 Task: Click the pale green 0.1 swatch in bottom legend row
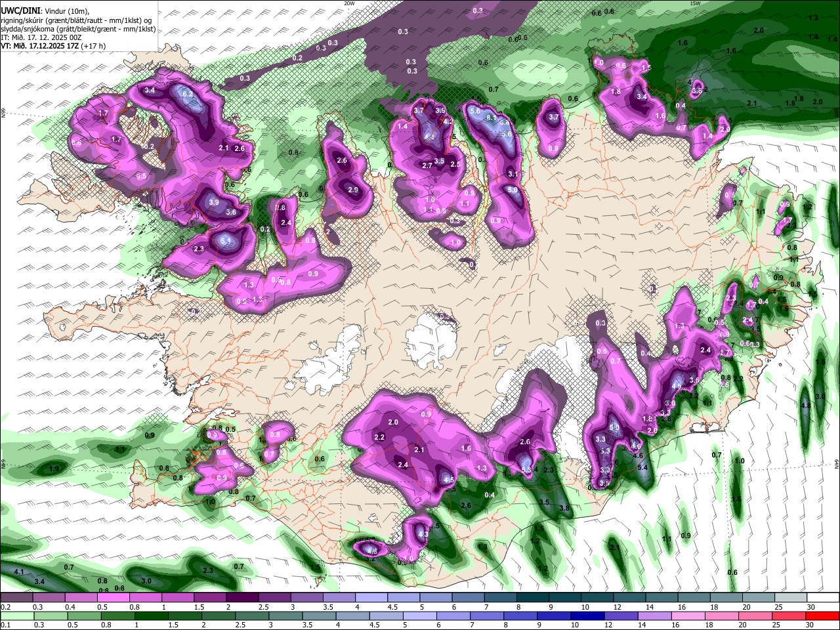(17, 616)
